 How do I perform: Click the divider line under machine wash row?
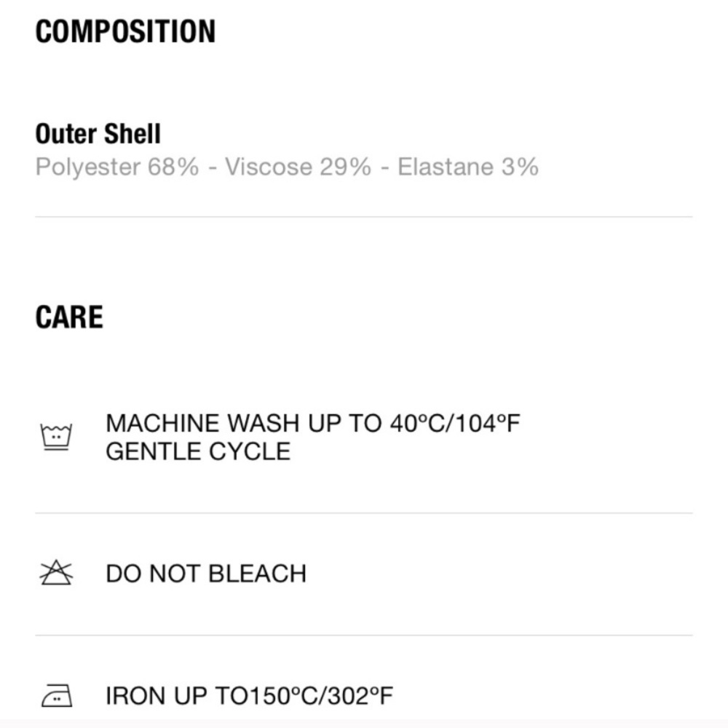coord(364,513)
